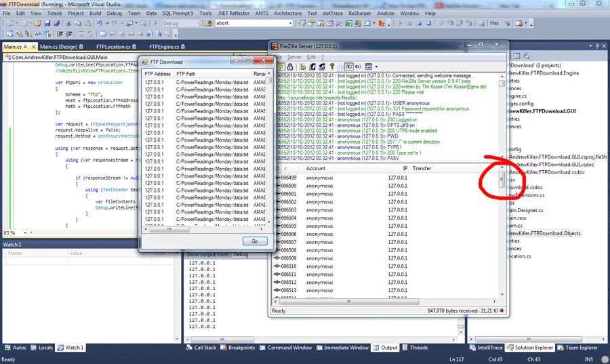Open the Undo history dropdown arrow
610x364 pixels.
pyautogui.click(x=107, y=23)
